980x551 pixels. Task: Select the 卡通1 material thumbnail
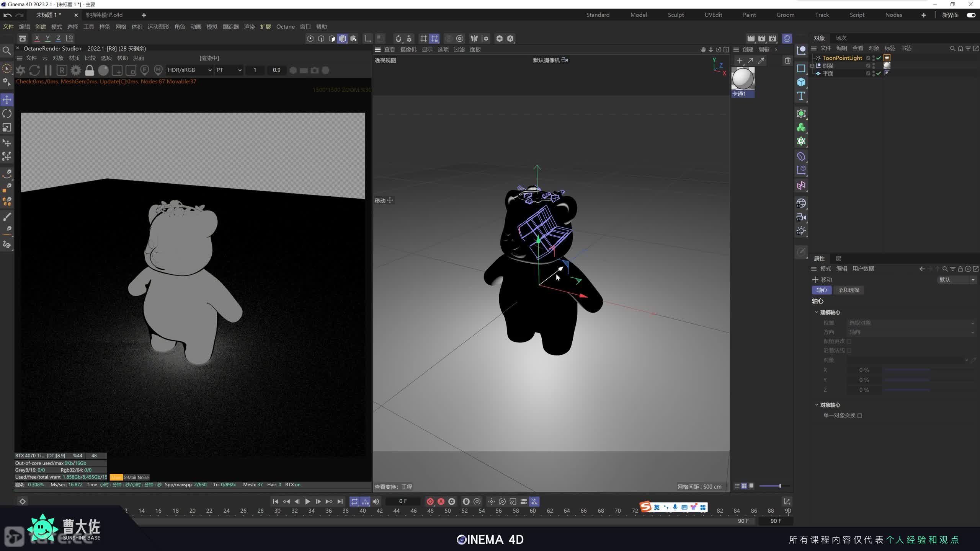743,79
